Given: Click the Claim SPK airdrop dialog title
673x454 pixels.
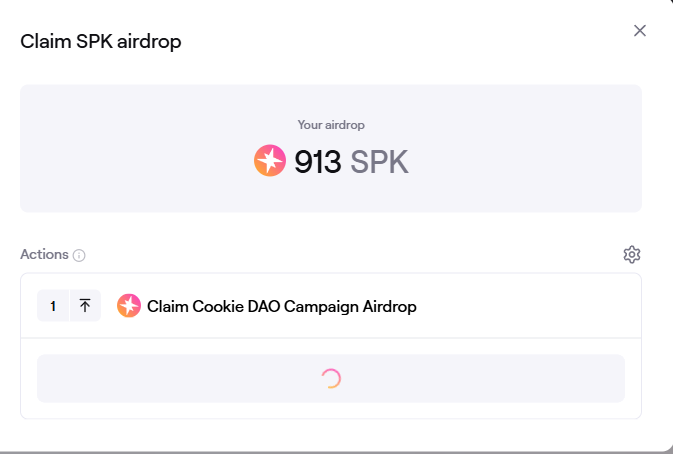Looking at the screenshot, I should pos(101,42).
